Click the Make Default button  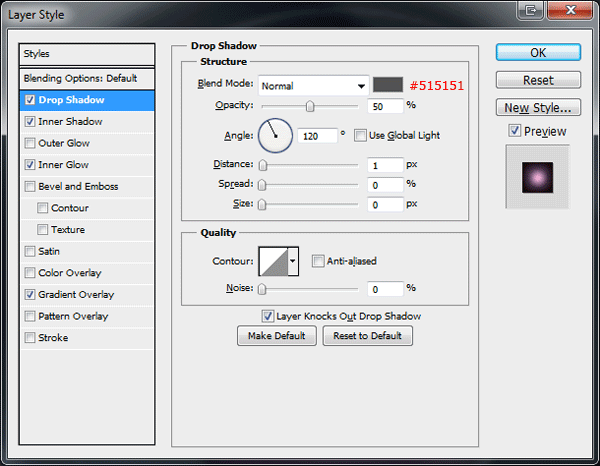[277, 336]
